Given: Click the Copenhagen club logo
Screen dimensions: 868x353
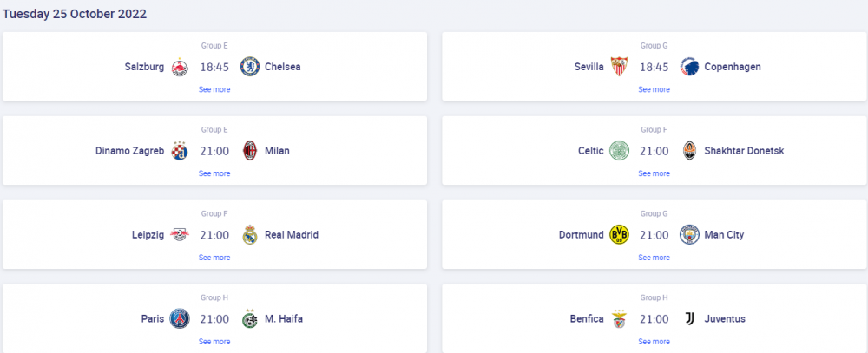Looking at the screenshot, I should pyautogui.click(x=689, y=67).
